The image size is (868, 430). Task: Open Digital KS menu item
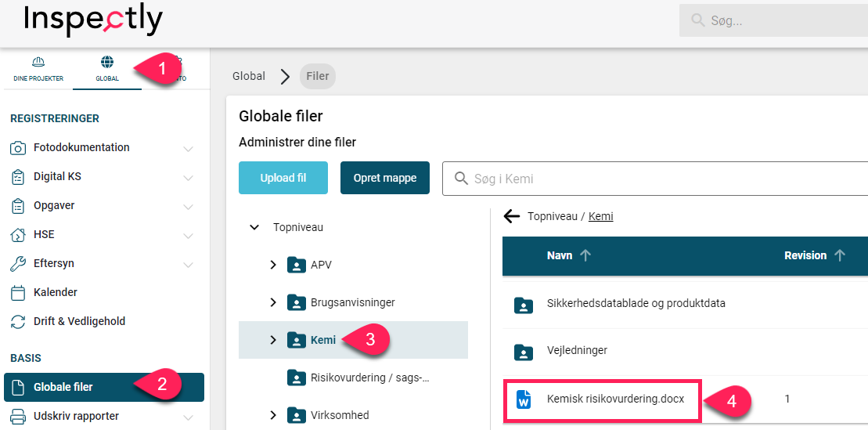58,176
